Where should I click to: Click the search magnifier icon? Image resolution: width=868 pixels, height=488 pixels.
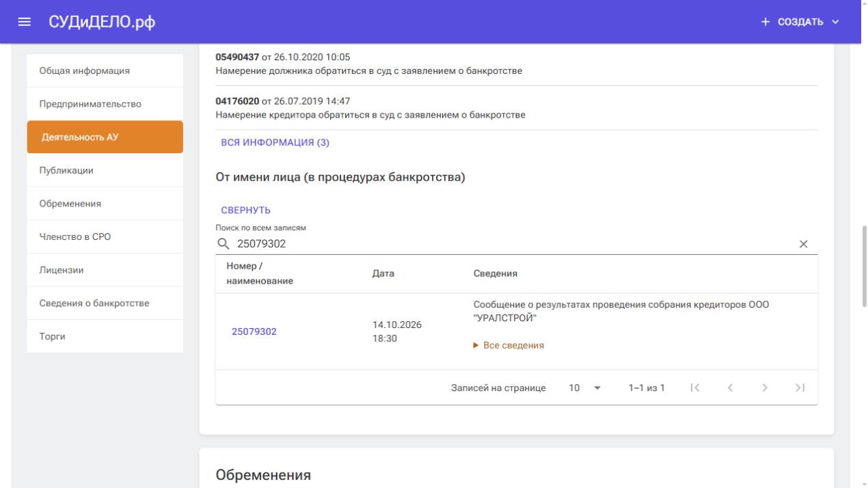[223, 244]
